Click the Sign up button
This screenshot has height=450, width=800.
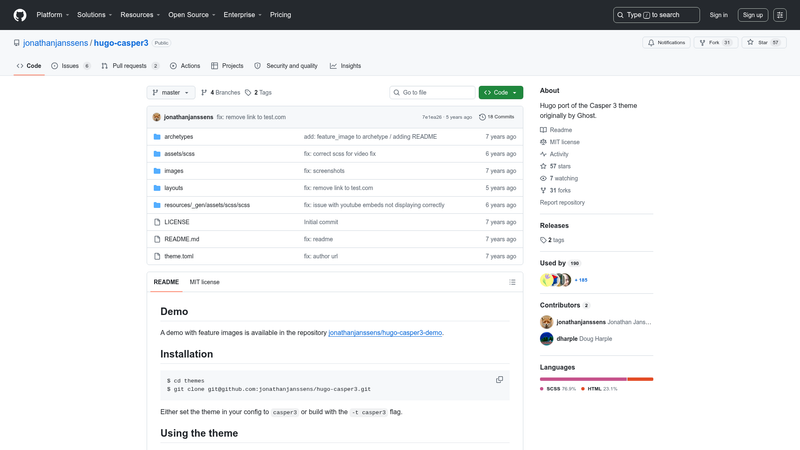pos(753,15)
